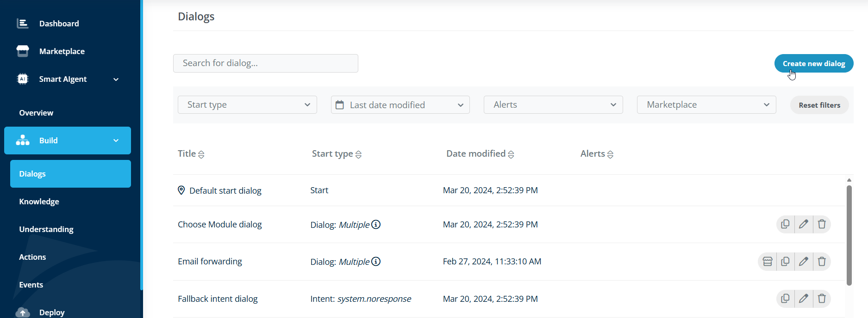Open Actions in the sidebar

(32, 257)
